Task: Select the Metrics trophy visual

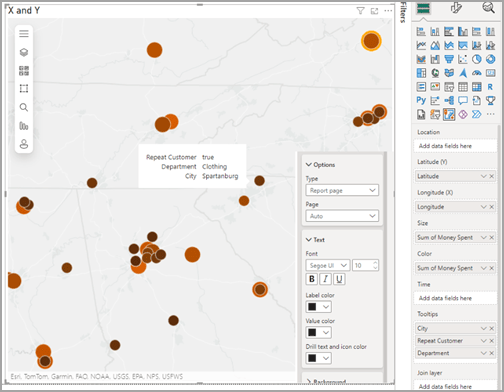Action: 490,100
